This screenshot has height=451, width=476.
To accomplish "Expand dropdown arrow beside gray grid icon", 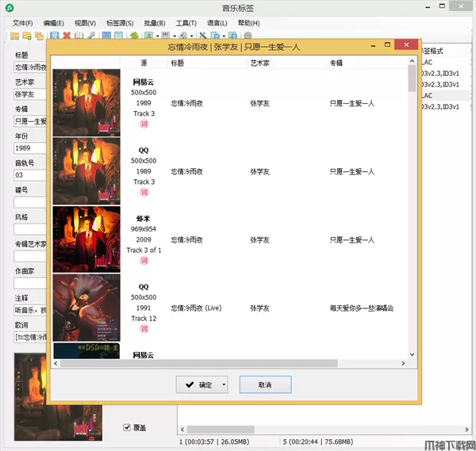I will [175, 36].
